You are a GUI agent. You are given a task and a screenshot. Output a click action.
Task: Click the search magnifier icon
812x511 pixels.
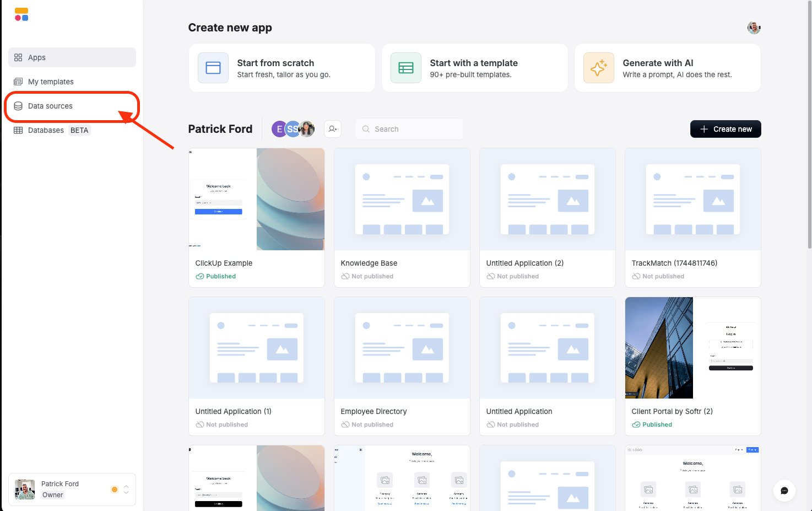pyautogui.click(x=366, y=129)
